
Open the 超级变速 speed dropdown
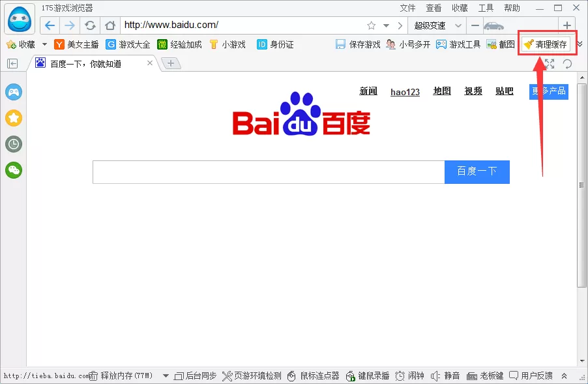[x=437, y=25]
